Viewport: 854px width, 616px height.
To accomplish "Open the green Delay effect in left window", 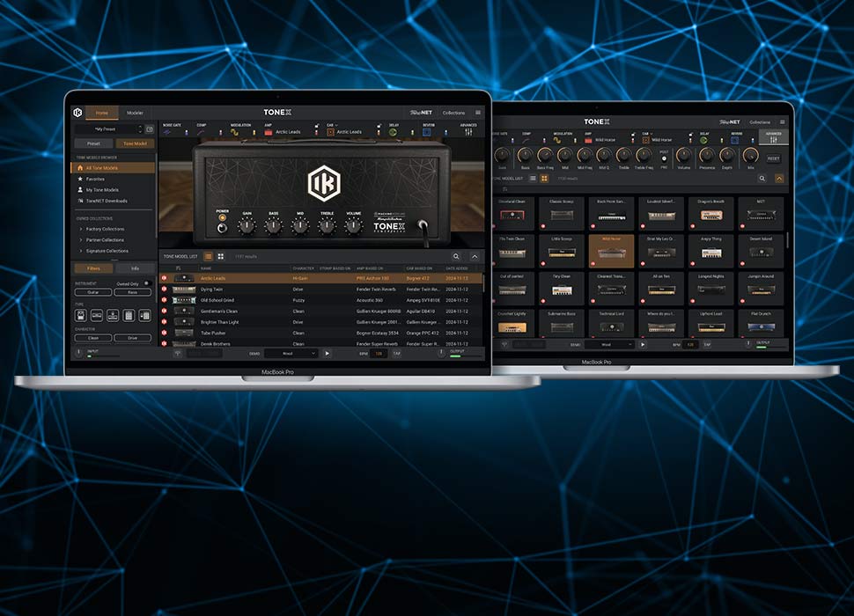I will click(x=394, y=132).
